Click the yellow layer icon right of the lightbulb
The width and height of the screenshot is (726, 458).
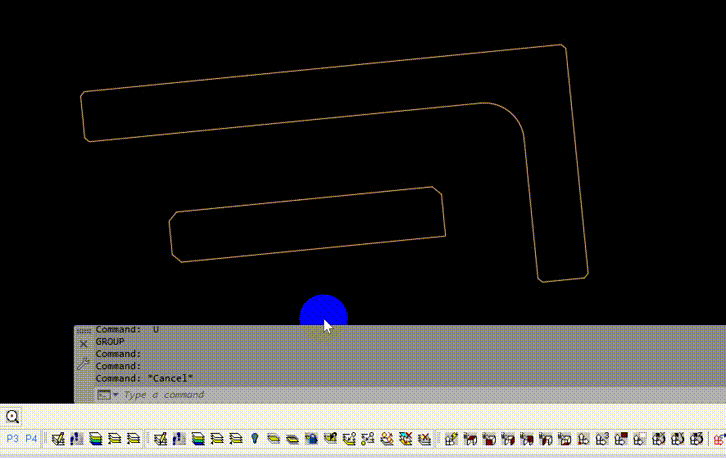coord(273,439)
